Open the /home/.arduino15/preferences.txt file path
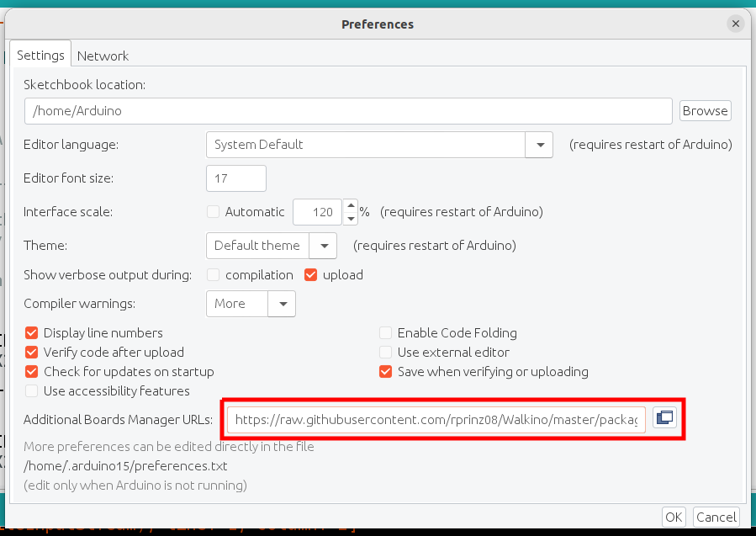756x536 pixels. (125, 466)
